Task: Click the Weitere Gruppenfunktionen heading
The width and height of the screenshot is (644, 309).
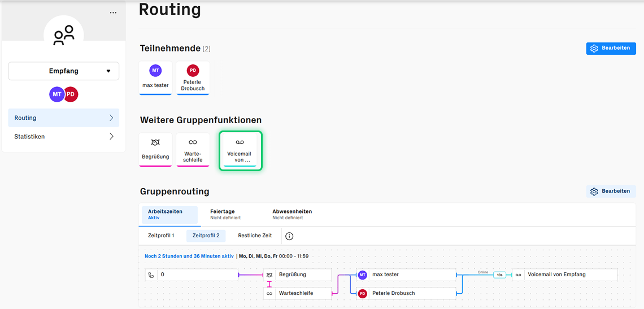Action: click(x=201, y=120)
